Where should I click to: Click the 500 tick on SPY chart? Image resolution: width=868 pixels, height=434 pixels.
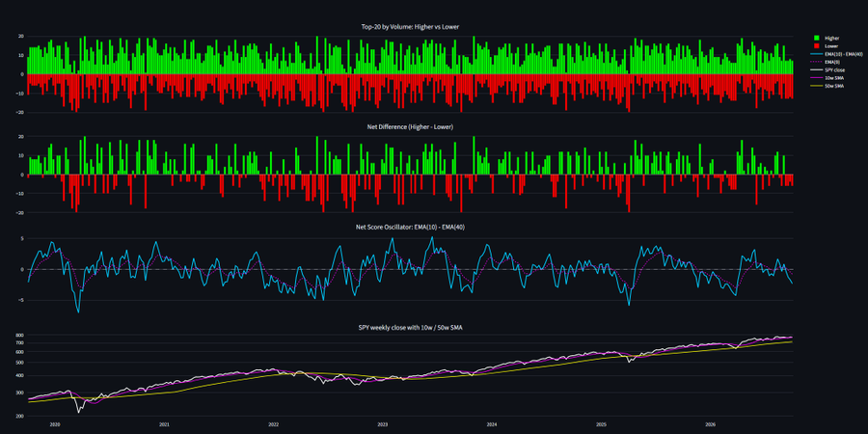19,362
